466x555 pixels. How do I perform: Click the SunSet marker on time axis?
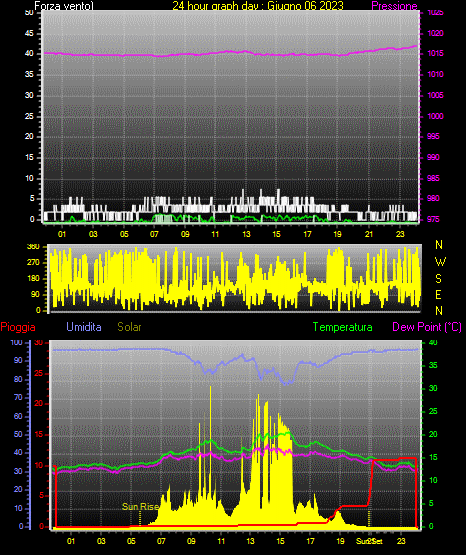[369, 541]
